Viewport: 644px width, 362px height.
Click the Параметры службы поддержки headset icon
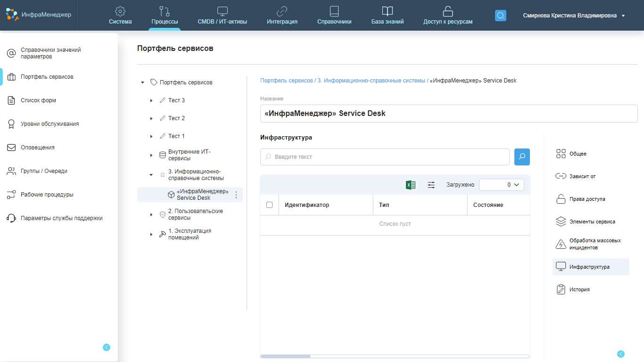click(x=11, y=218)
